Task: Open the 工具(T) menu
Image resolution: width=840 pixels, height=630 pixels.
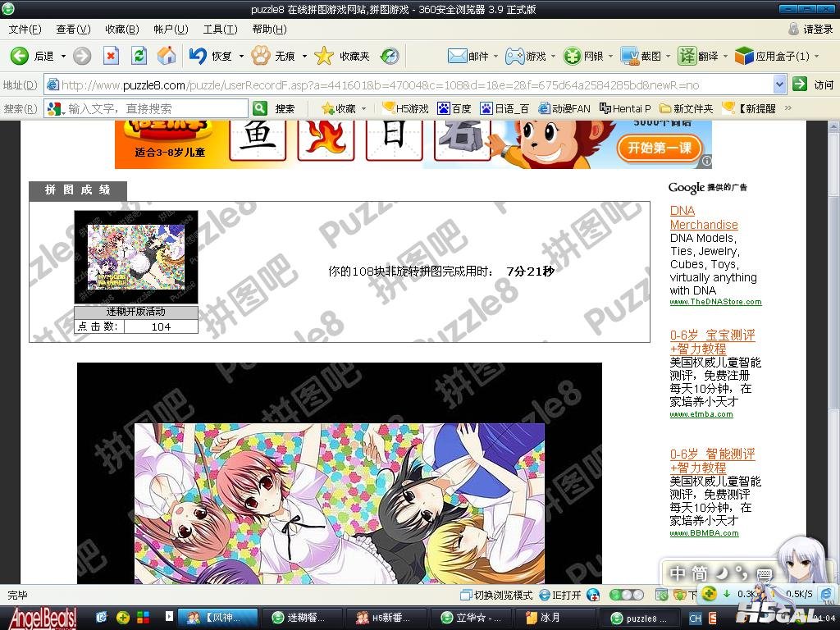Action: [220, 29]
